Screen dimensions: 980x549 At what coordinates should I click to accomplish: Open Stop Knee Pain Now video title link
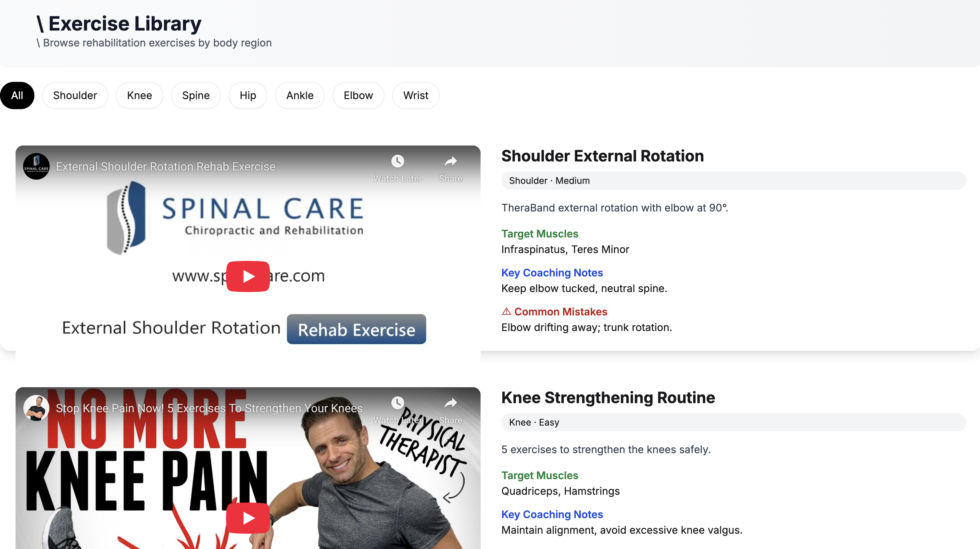click(209, 408)
